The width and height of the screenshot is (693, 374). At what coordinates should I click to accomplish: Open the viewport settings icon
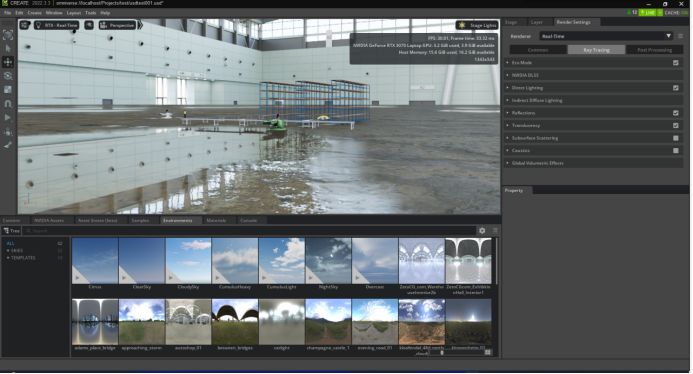[24, 25]
